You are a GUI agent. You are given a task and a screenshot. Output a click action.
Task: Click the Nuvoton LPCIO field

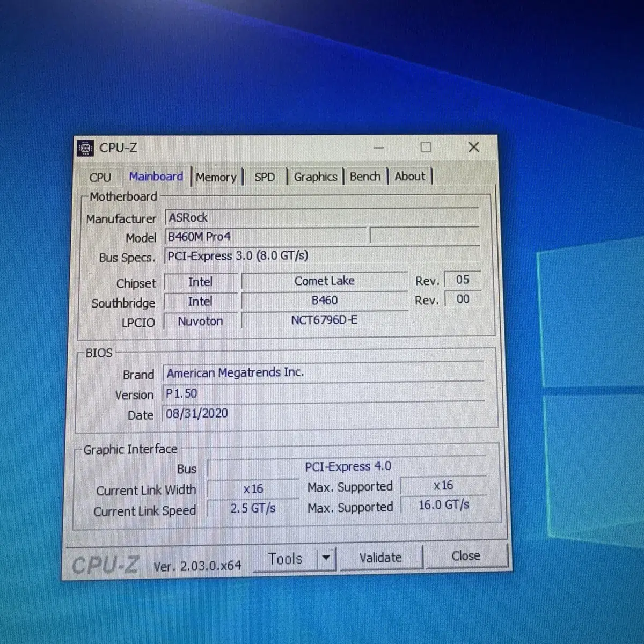[200, 321]
